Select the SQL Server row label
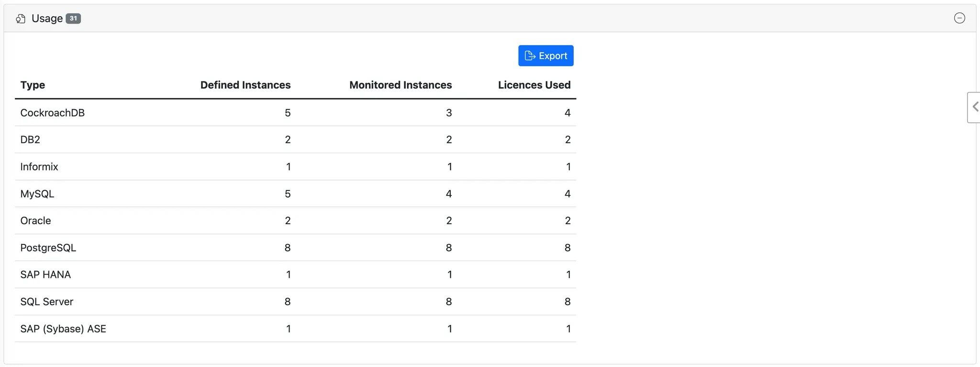Screen dimensions: 980x367 47,301
